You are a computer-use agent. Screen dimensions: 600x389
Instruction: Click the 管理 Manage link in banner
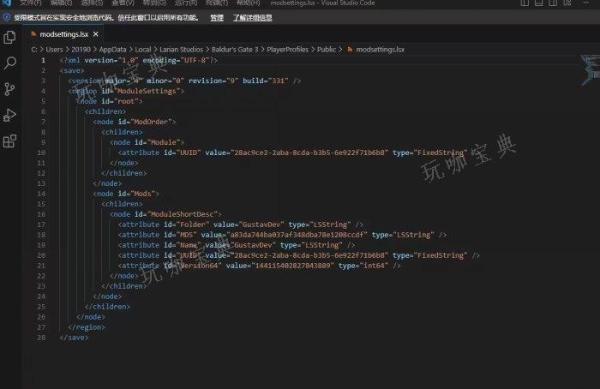coord(217,18)
